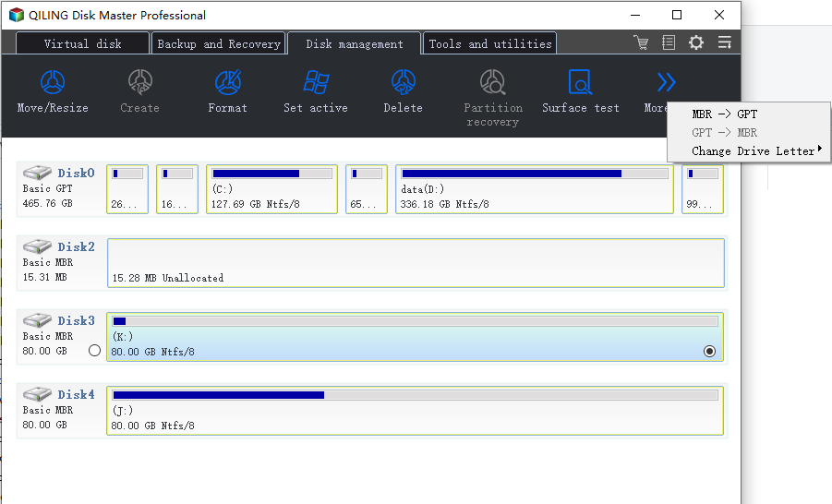Select Disk2 drive icon

37,246
